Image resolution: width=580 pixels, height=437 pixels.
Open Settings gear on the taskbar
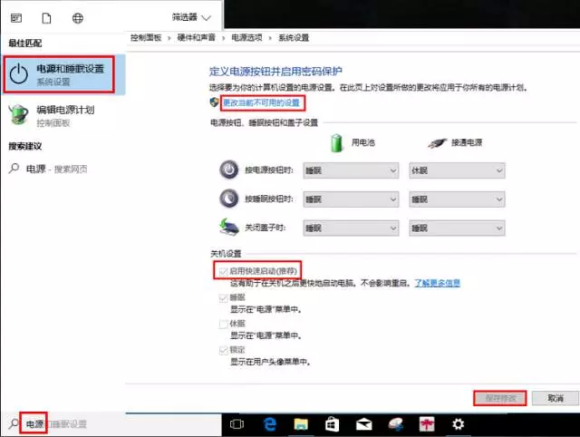pyautogui.click(x=458, y=424)
